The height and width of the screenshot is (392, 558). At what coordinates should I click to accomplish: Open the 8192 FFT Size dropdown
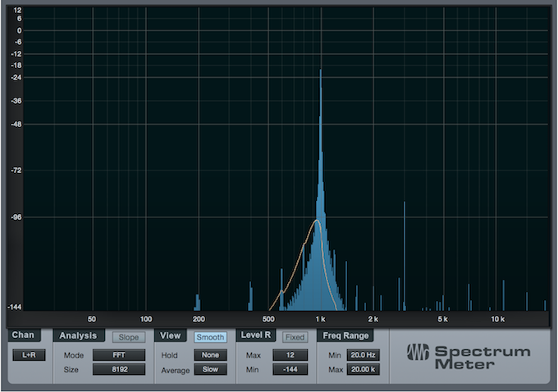[x=119, y=369]
